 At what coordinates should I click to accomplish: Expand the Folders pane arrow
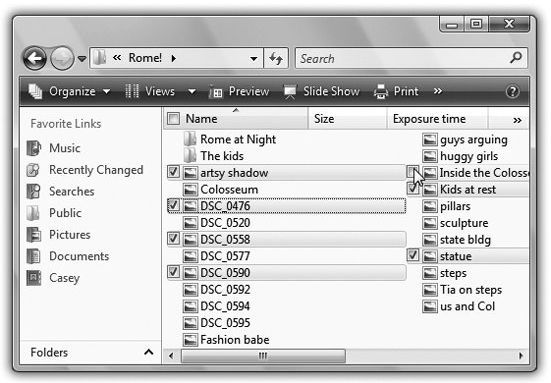tap(149, 352)
